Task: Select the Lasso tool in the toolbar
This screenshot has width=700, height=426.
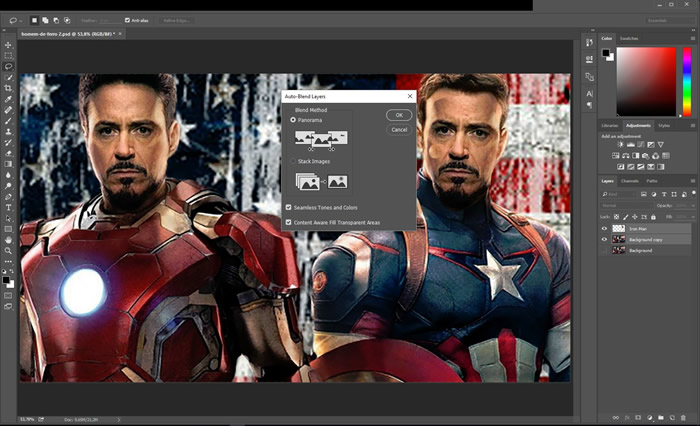Action: tap(8, 67)
